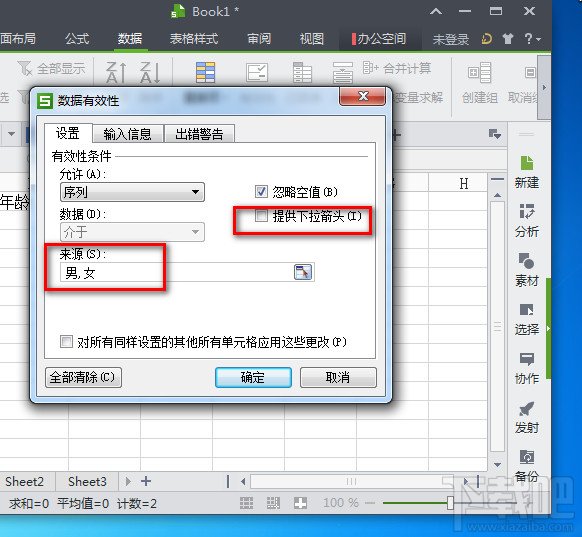The height and width of the screenshot is (537, 582).
Task: Click the orange sync icon beside 未登录
Action: coord(487,39)
